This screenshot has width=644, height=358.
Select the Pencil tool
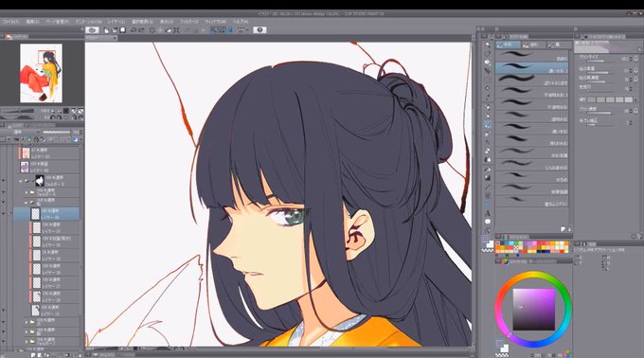click(488, 116)
